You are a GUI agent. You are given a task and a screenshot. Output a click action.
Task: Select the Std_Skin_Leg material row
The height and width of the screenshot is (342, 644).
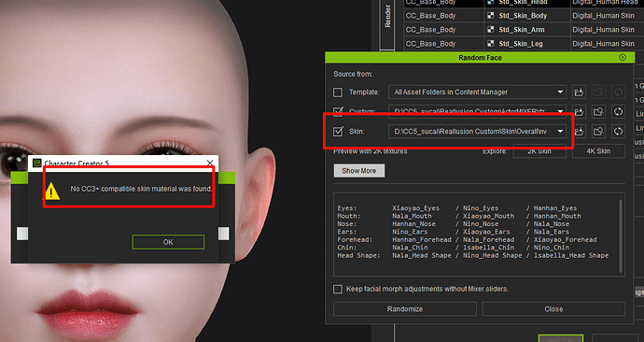pos(524,44)
